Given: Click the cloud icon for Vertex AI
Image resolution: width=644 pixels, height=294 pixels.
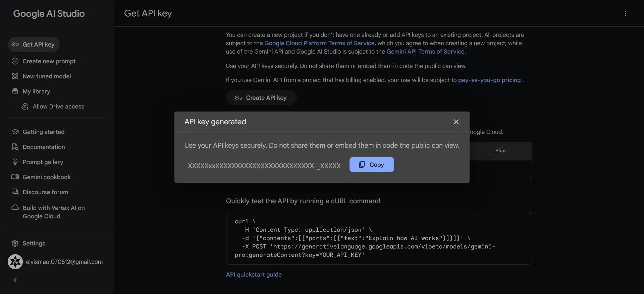Looking at the screenshot, I should pos(15,208).
